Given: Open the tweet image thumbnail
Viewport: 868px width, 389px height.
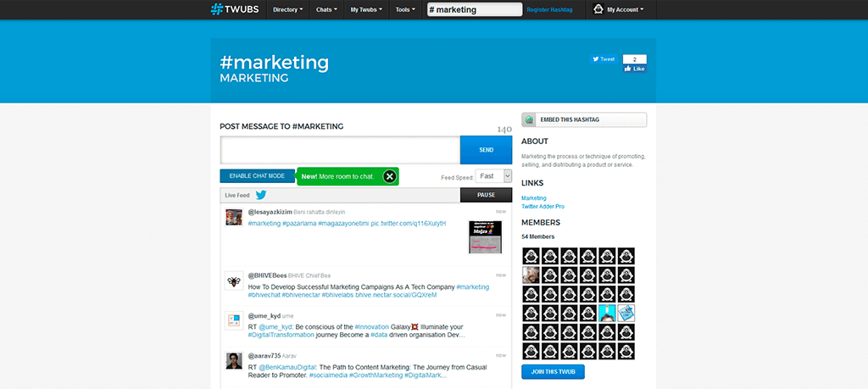Looking at the screenshot, I should (x=485, y=236).
